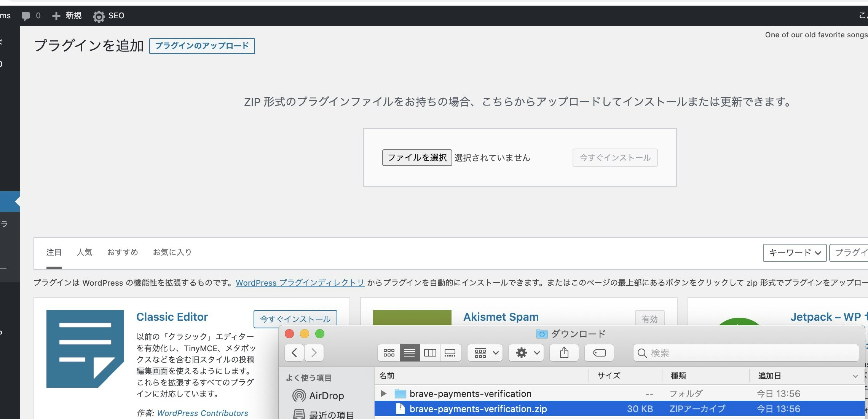
Task: Click the Finder 検索 search field
Action: coord(746,353)
